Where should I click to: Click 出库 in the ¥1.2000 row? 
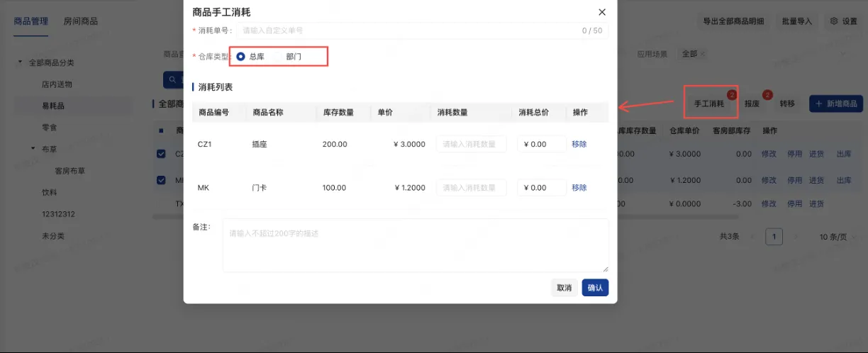[x=844, y=180]
